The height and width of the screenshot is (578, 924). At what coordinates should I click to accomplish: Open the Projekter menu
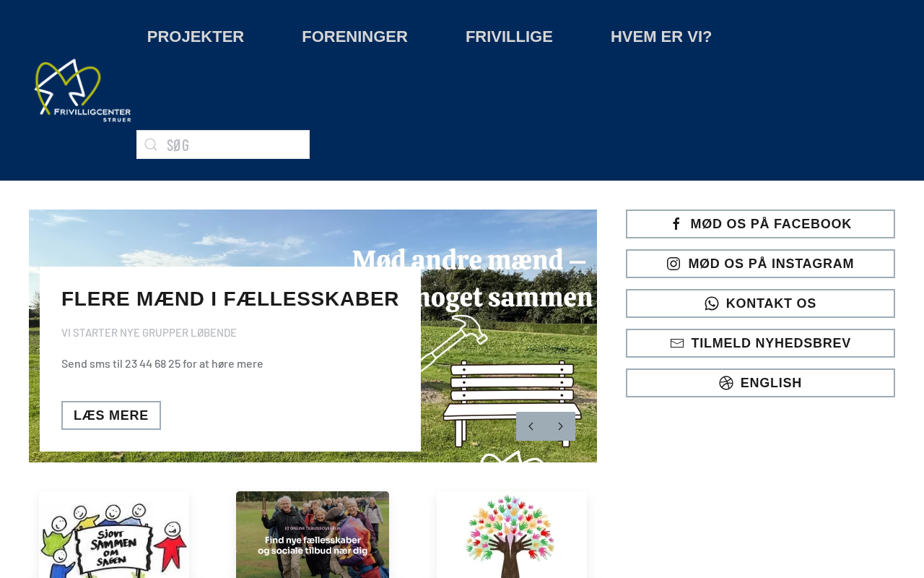pyautogui.click(x=196, y=36)
